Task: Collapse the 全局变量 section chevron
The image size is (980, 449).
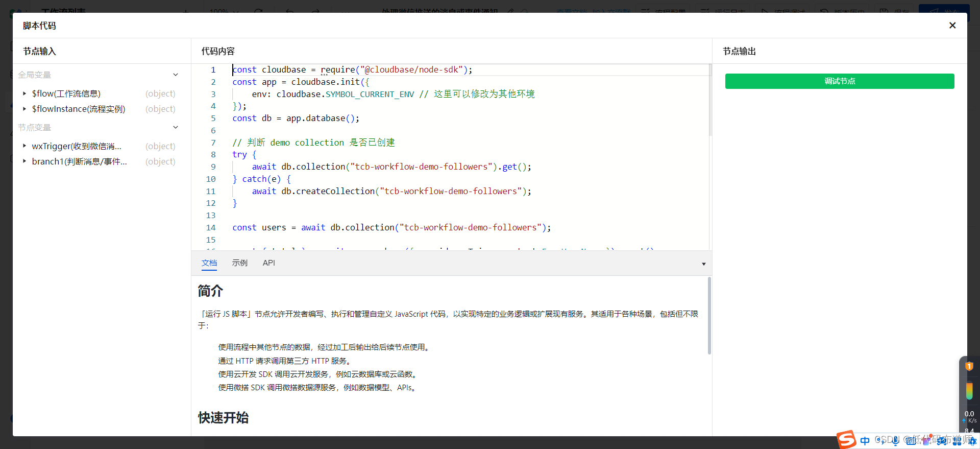Action: pos(176,75)
